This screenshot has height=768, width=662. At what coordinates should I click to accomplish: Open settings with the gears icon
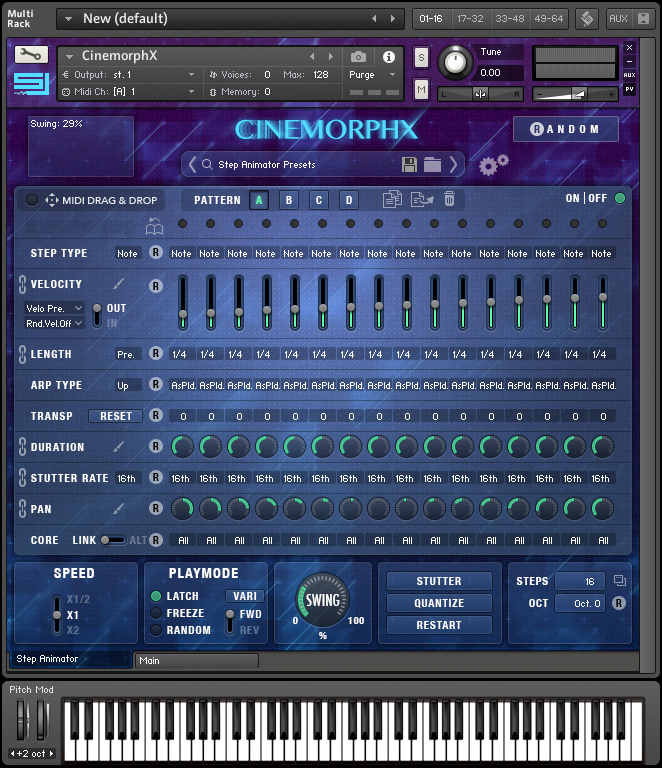pyautogui.click(x=494, y=165)
